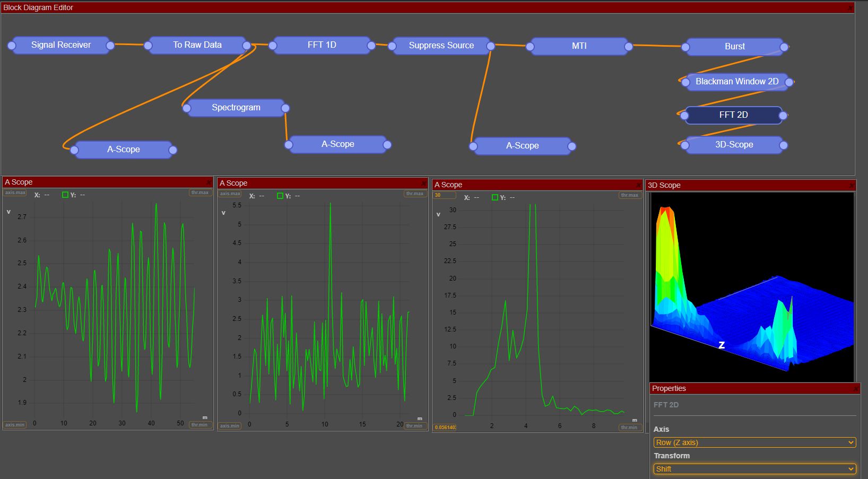This screenshot has height=479, width=868.
Task: Click the 3D surface plot view
Action: (751, 286)
